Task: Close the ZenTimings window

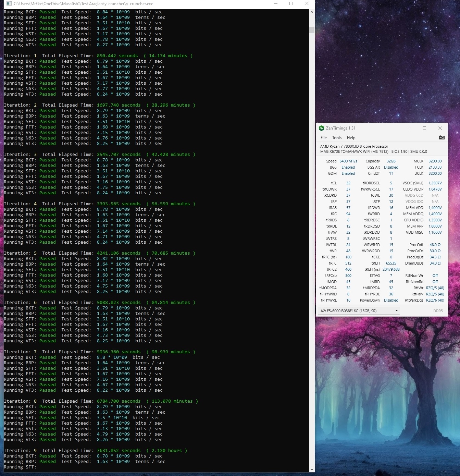Action: [440, 128]
